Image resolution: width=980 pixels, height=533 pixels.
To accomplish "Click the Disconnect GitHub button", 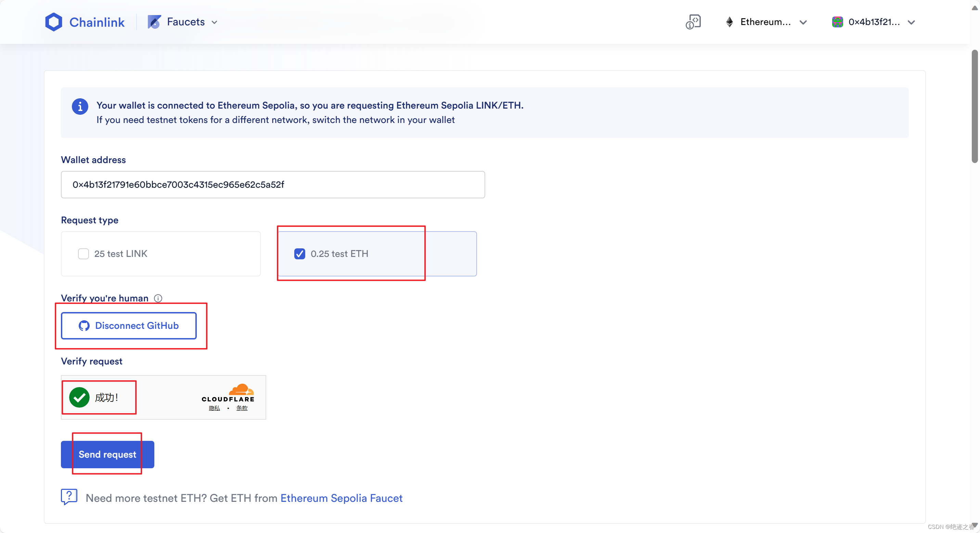I will (129, 326).
